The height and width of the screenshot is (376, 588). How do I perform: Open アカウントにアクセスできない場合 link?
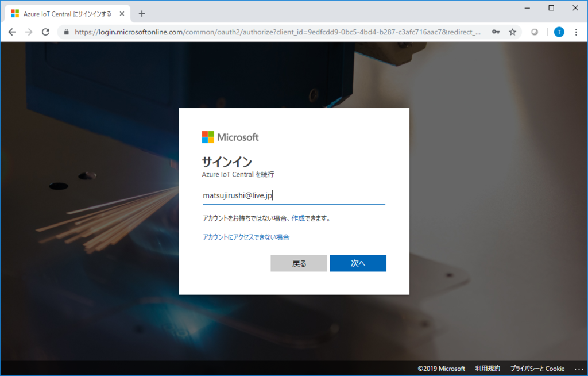point(246,237)
